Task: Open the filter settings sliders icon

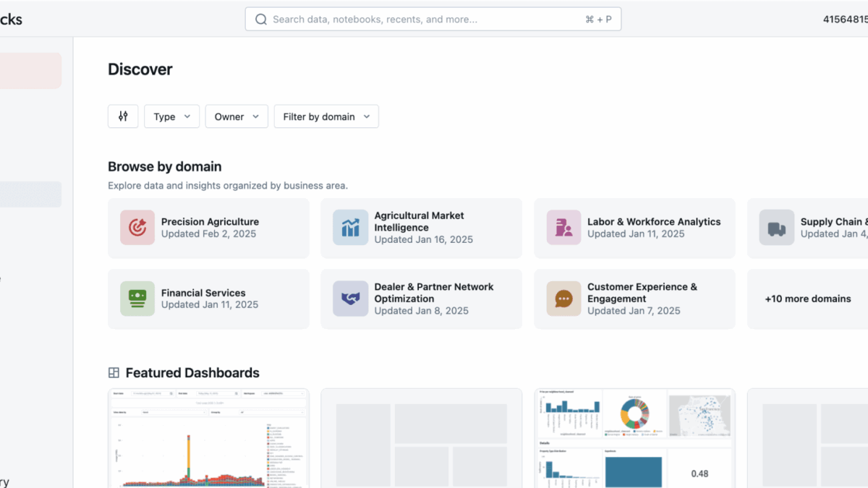Action: pos(123,116)
